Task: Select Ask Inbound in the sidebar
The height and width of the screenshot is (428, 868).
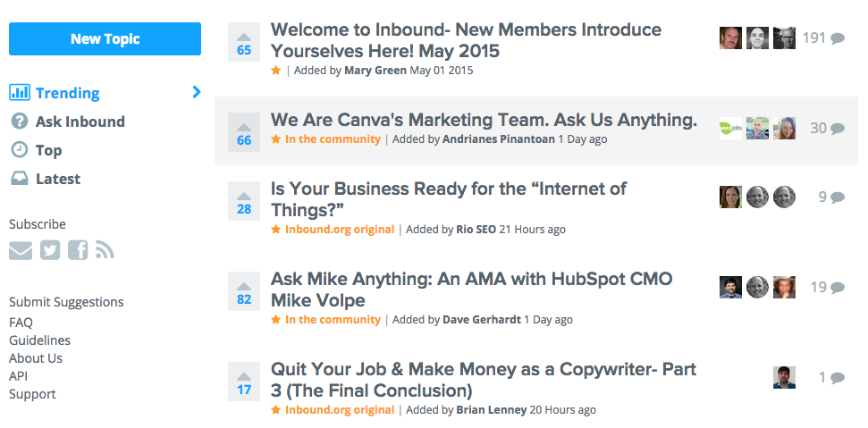Action: (68, 122)
